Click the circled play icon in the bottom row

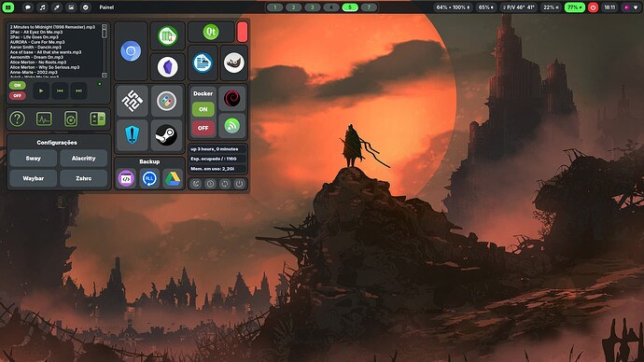(210, 184)
